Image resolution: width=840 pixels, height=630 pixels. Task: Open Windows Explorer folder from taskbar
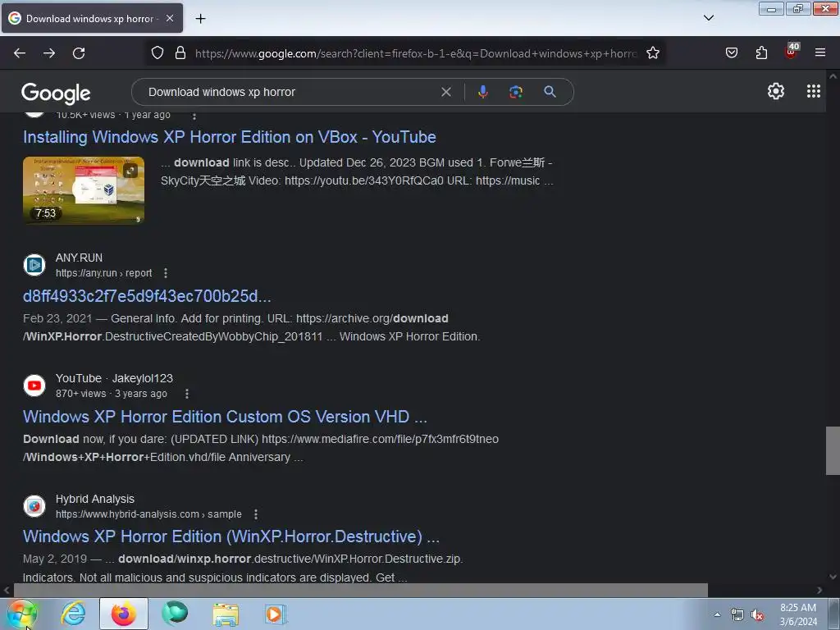click(x=226, y=614)
